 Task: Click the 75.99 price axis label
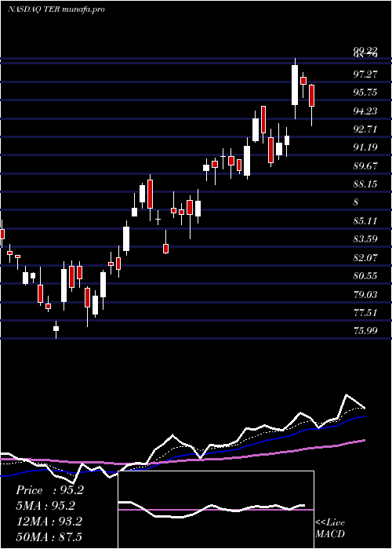pyautogui.click(x=365, y=330)
